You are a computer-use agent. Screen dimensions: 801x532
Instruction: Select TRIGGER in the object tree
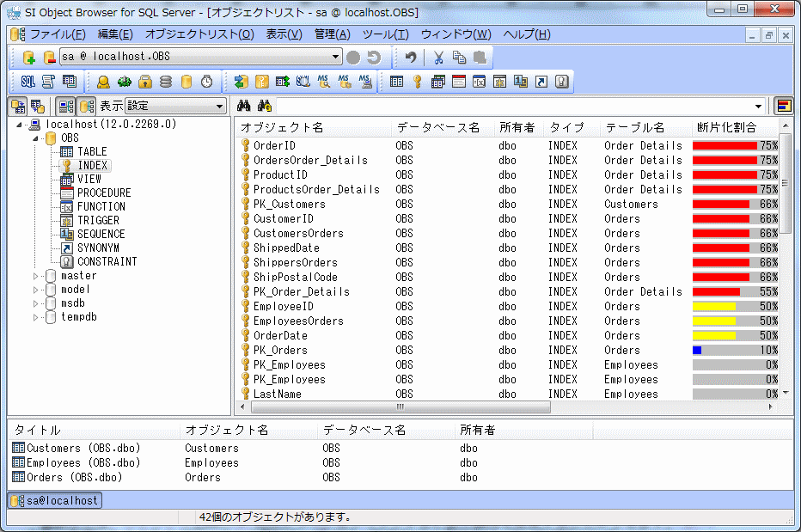98,220
